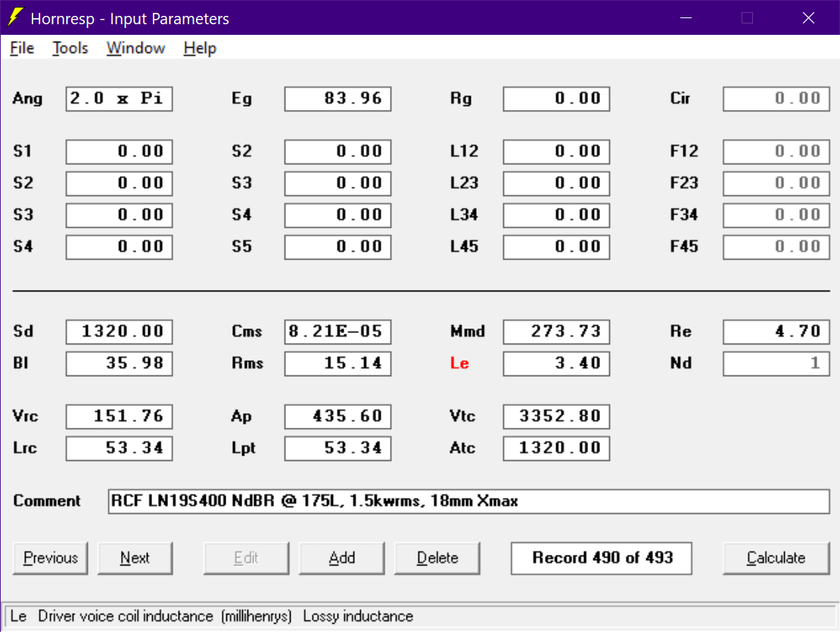Select the Mmd field 273.73
This screenshot has height=632, width=840.
pos(557,332)
